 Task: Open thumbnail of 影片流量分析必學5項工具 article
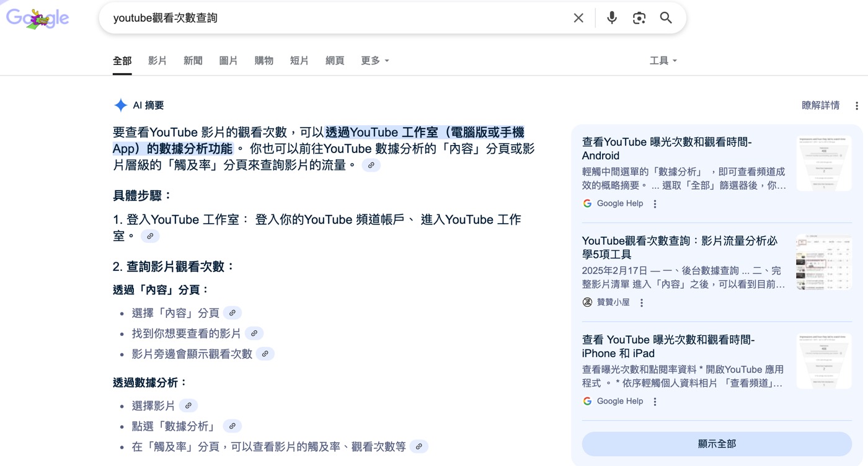tap(824, 262)
